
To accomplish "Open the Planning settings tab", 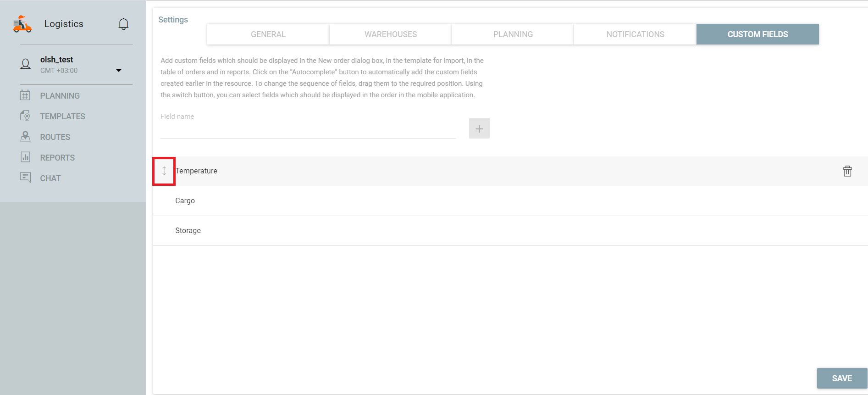I will [513, 34].
